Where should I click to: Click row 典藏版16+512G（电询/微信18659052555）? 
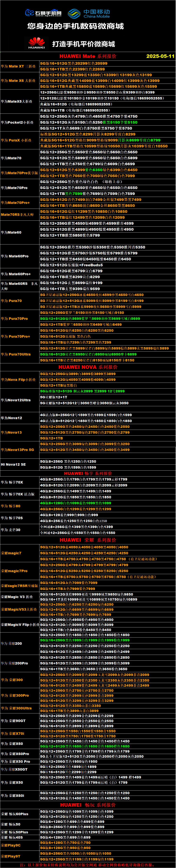[108, 104]
